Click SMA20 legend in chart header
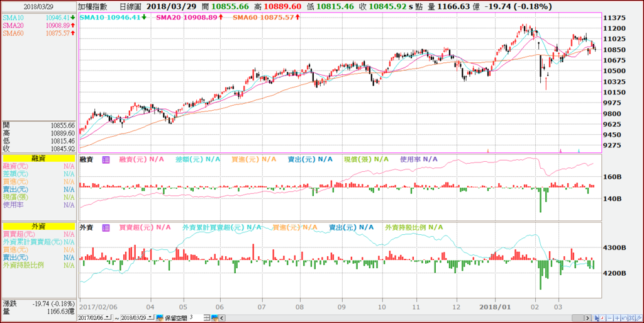The height and width of the screenshot is (323, 644). tap(189, 17)
